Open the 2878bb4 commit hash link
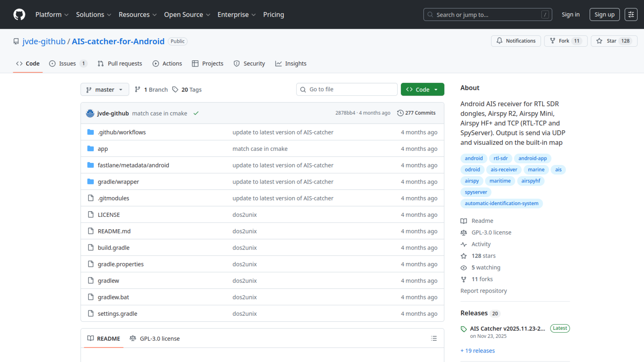The height and width of the screenshot is (362, 644). pos(345,113)
